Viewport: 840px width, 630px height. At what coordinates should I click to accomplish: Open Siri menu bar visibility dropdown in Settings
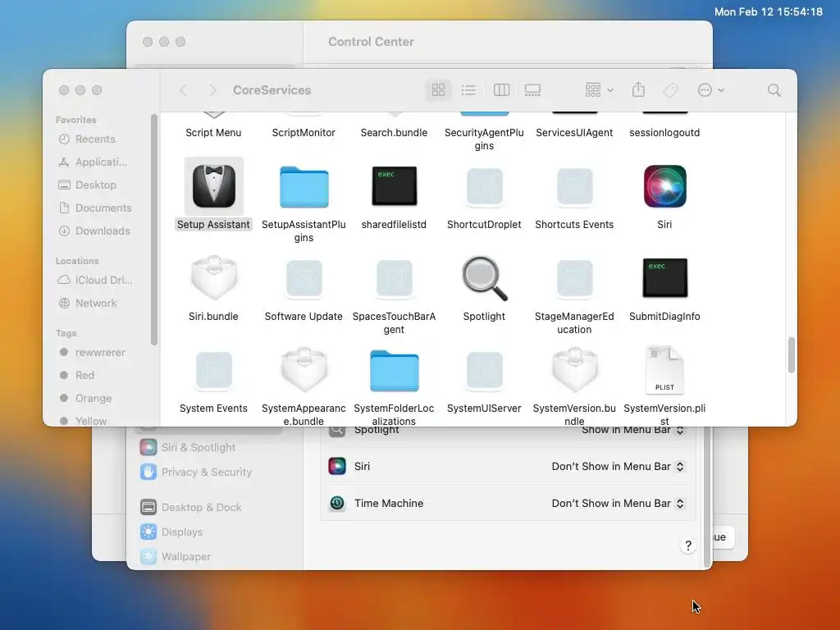(619, 467)
